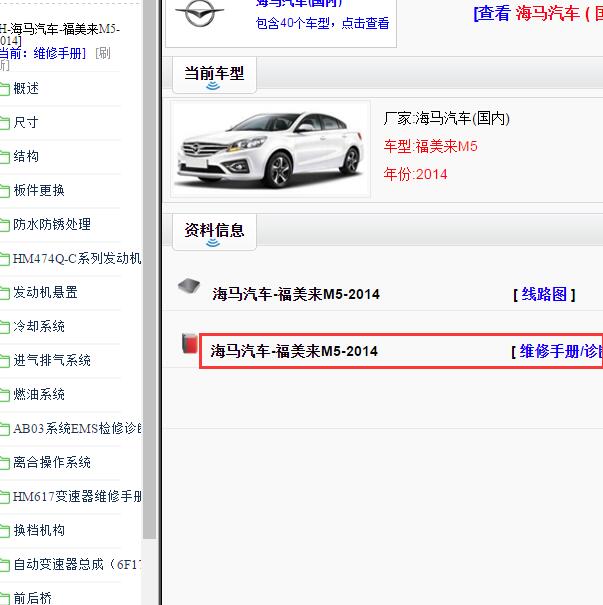The image size is (603, 605).
Task: Click the gray book icon beside 线路图 row
Action: click(x=189, y=286)
